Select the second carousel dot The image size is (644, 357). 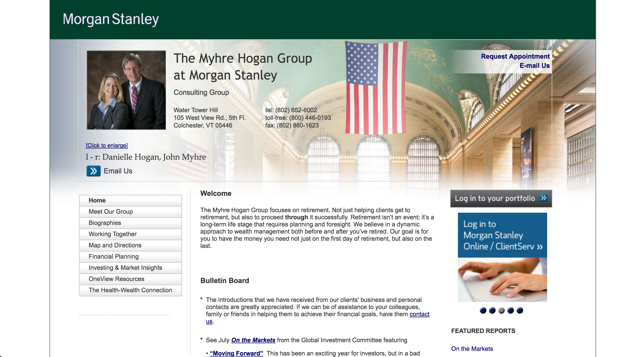point(492,310)
